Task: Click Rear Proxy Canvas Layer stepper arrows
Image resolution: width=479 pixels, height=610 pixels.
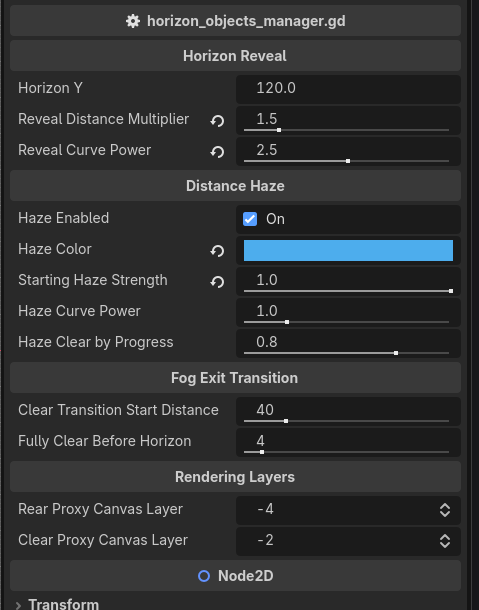Action: point(445,510)
